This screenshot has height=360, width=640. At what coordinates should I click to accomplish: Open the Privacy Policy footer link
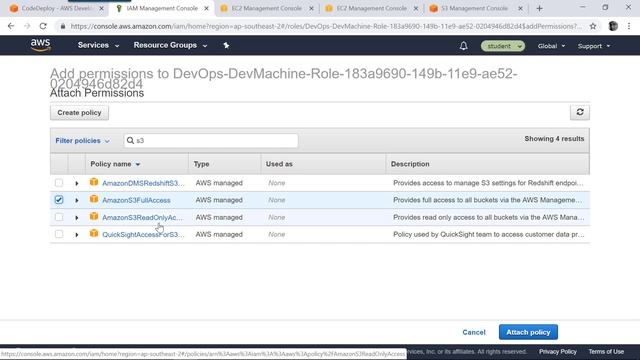click(x=558, y=351)
